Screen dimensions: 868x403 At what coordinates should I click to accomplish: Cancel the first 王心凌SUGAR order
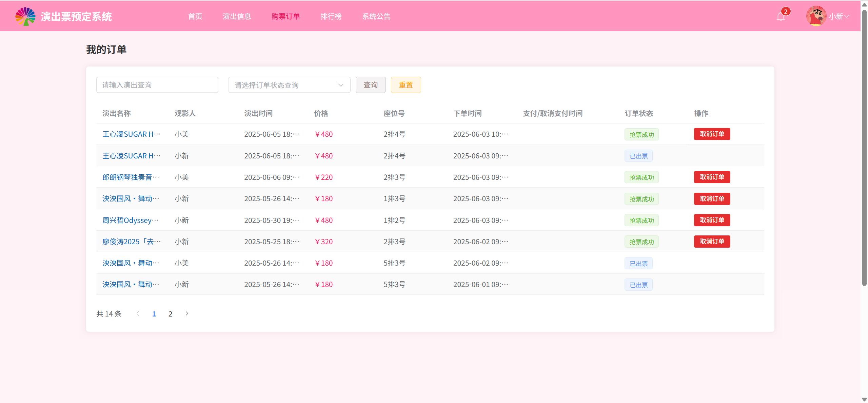[712, 134]
